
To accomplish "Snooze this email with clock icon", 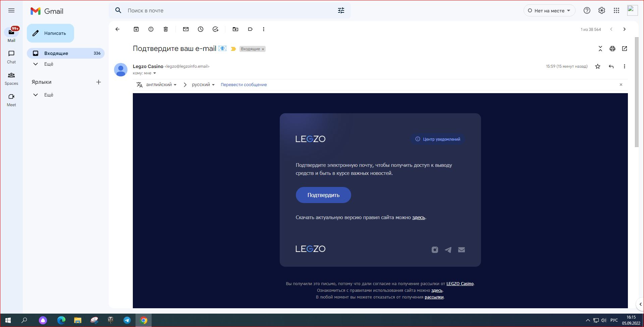I will (x=201, y=29).
